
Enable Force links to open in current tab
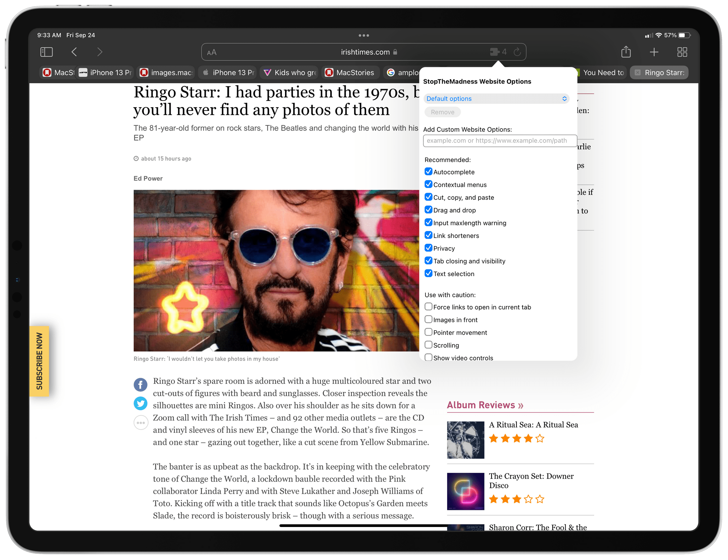[429, 307]
